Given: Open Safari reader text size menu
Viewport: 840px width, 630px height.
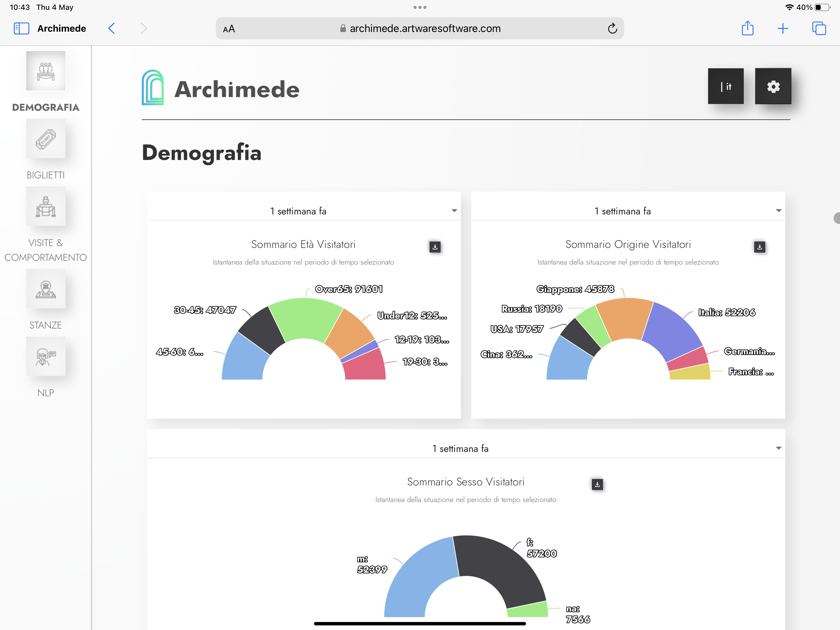Looking at the screenshot, I should pyautogui.click(x=229, y=29).
